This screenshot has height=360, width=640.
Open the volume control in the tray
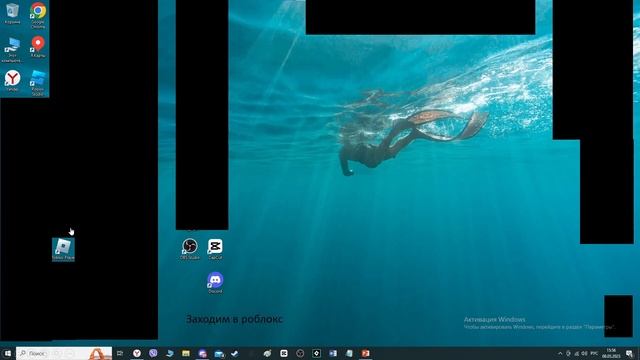pos(584,353)
